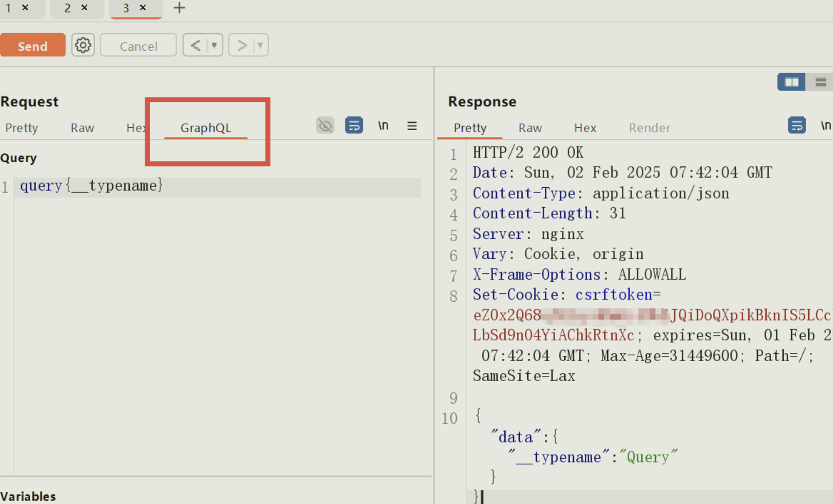Open request settings gear icon
This screenshot has height=504, width=833.
(83, 45)
